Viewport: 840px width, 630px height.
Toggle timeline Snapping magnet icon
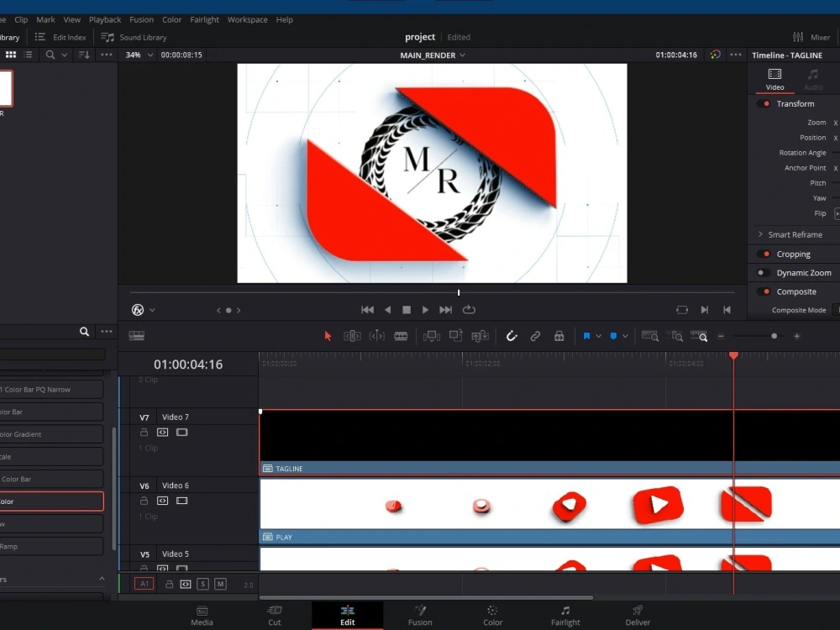(x=512, y=336)
